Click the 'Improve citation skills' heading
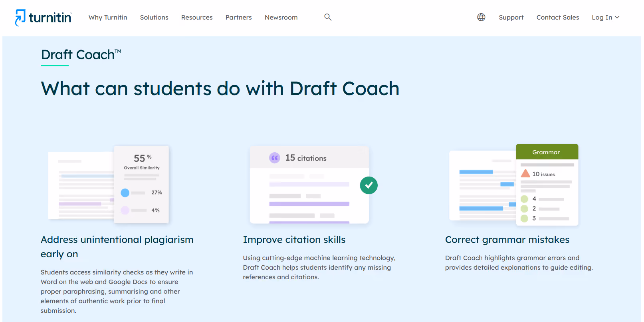The image size is (644, 322). pyautogui.click(x=294, y=240)
